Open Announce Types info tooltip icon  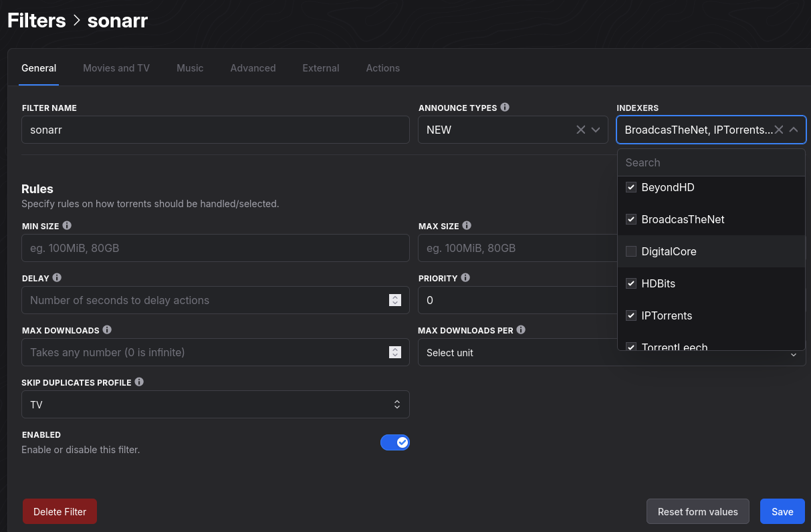tap(505, 107)
